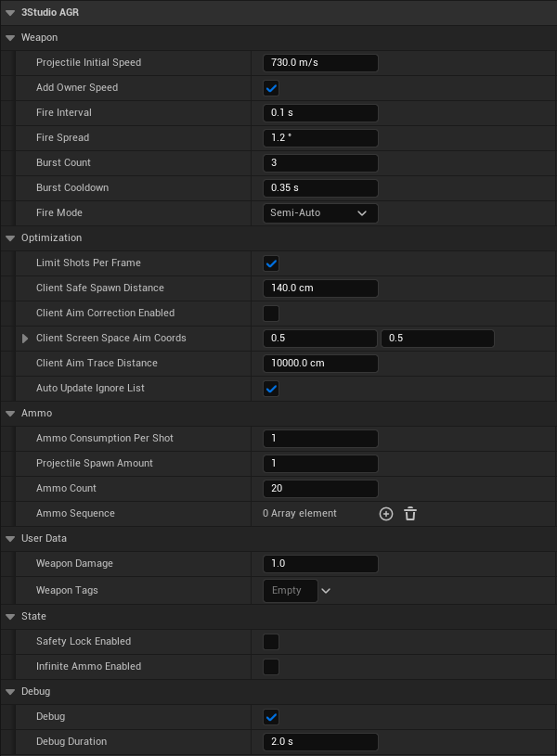Screen dimensions: 557x756
Task: Uncheck Limit Shots Per Frame
Action: (x=271, y=263)
